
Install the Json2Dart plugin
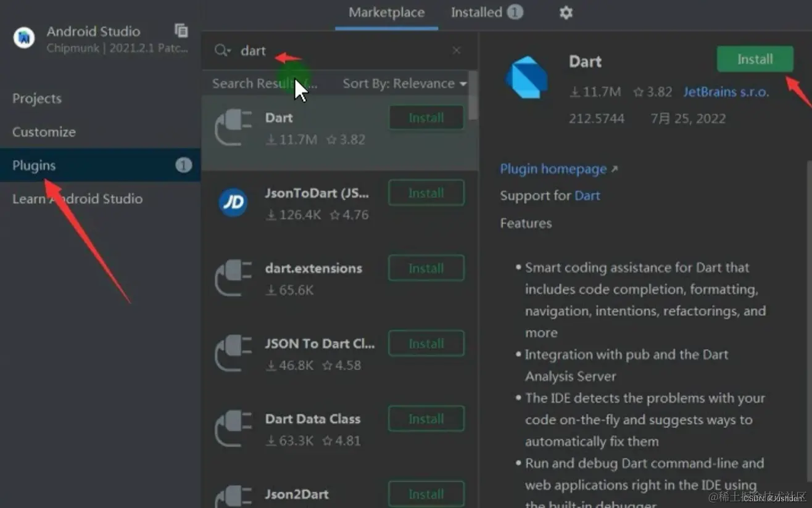click(426, 494)
